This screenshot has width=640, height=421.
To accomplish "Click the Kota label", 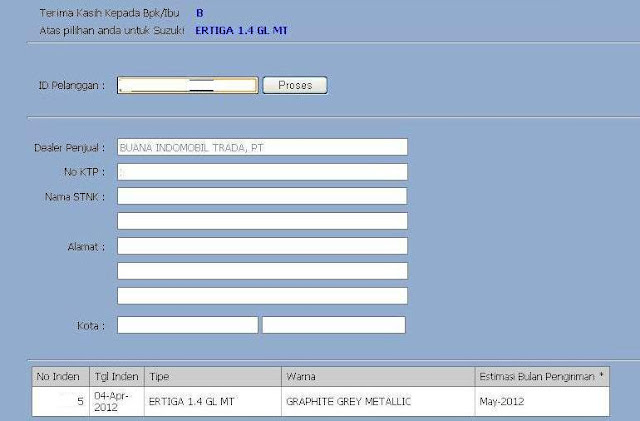I will [91, 326].
